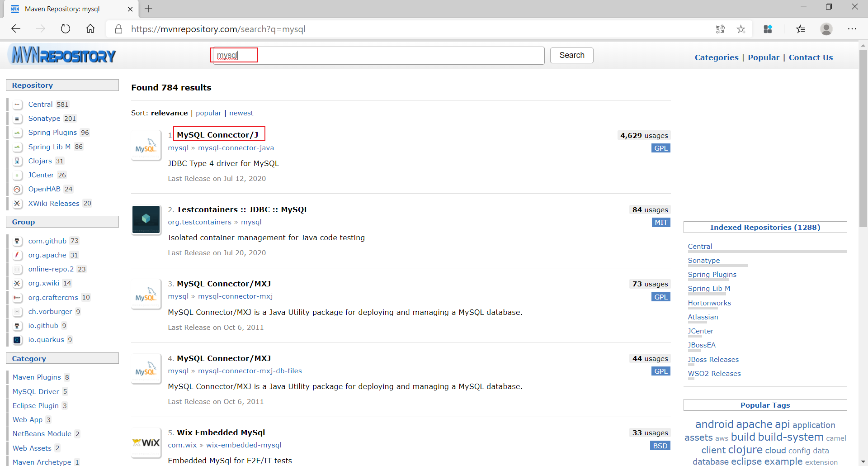This screenshot has height=466, width=868.
Task: Sort results by popular
Action: [208, 113]
